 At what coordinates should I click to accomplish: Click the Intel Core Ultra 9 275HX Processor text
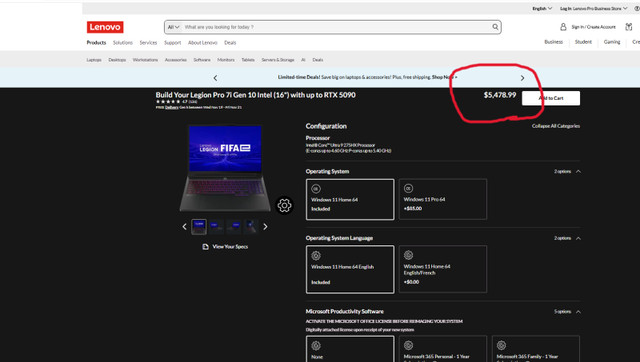click(340, 145)
